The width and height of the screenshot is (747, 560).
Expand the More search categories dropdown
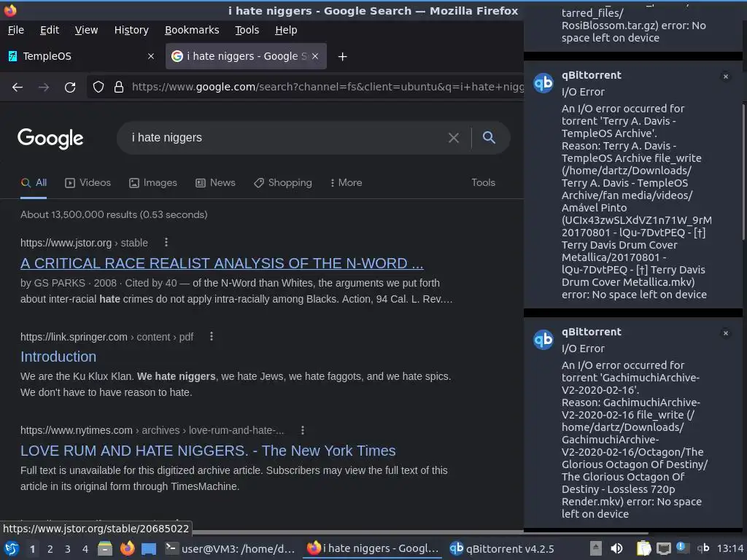347,183
